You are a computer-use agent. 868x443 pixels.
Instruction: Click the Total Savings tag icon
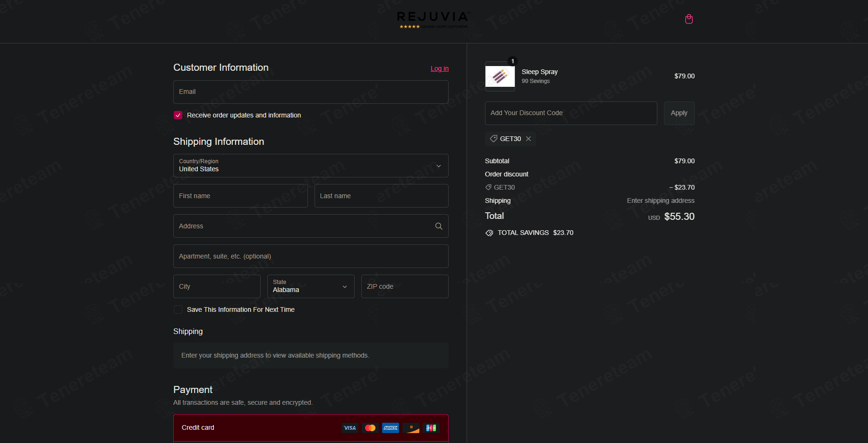(x=489, y=233)
